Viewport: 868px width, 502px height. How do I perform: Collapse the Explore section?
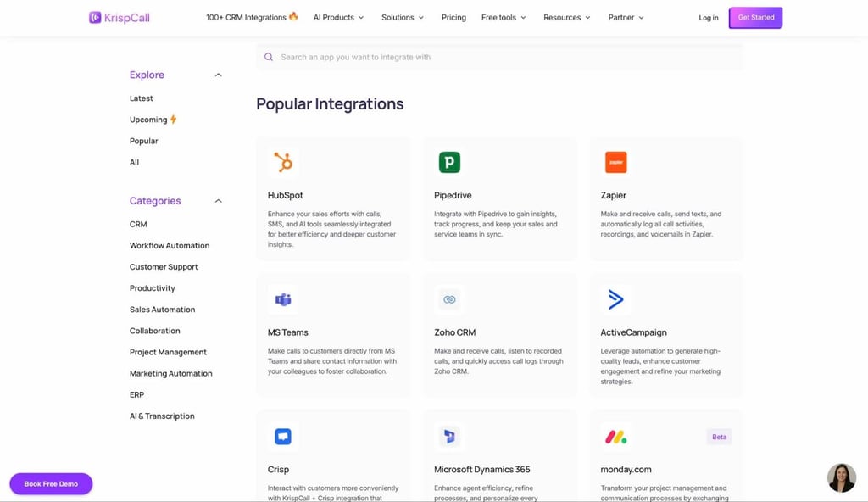point(218,75)
